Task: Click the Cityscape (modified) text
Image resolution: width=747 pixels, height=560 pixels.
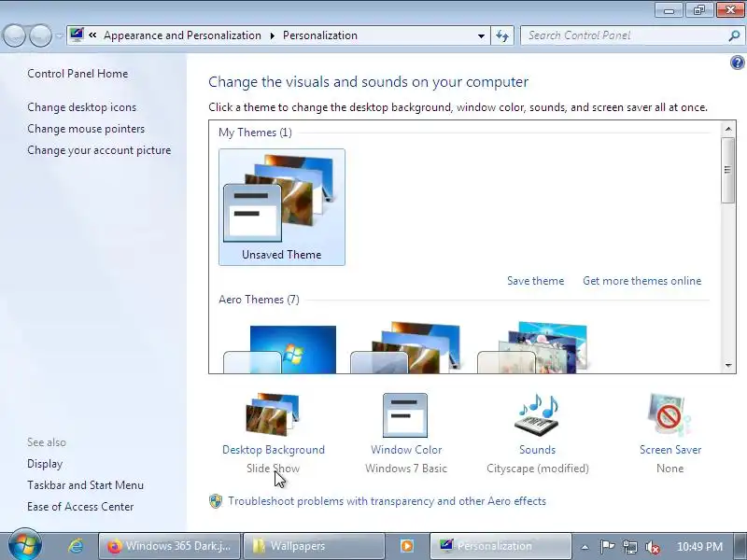Action: pos(538,469)
